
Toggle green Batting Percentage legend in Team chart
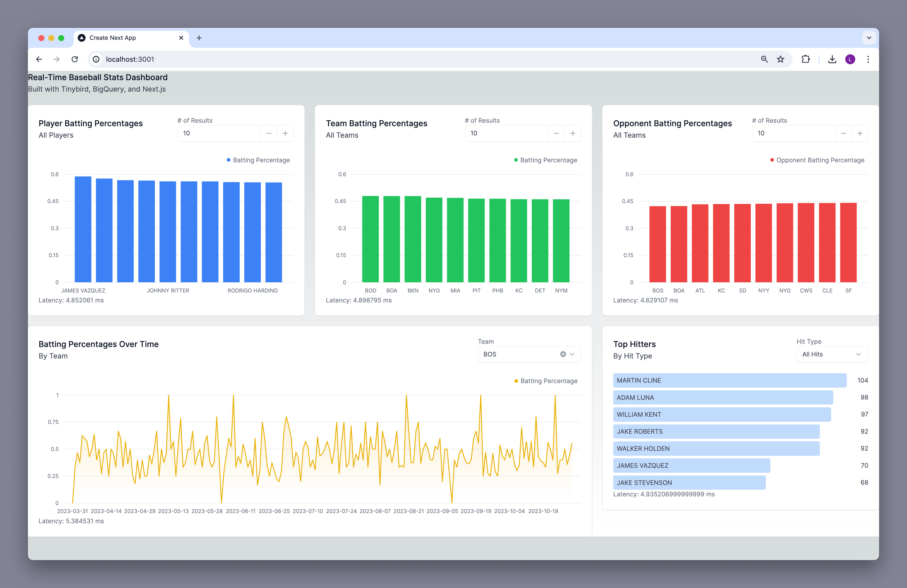pos(545,160)
